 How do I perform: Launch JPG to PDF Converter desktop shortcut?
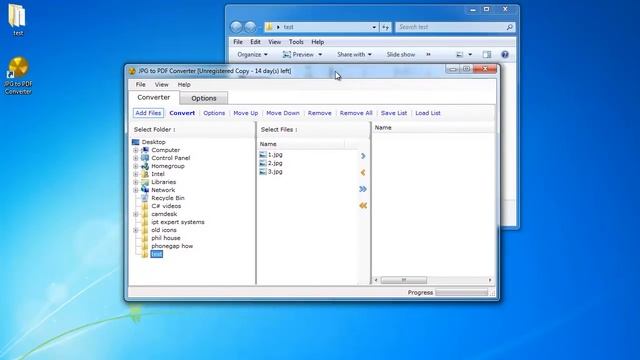tap(18, 76)
